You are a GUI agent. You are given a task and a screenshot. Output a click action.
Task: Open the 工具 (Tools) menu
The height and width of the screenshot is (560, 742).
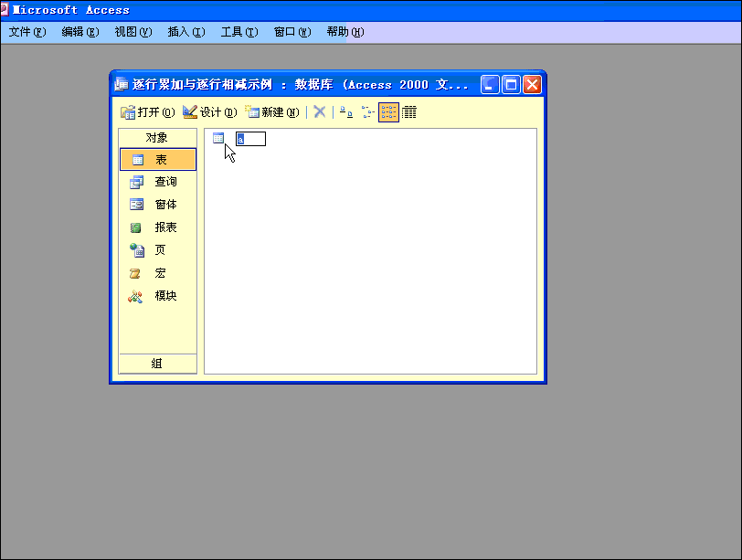239,32
